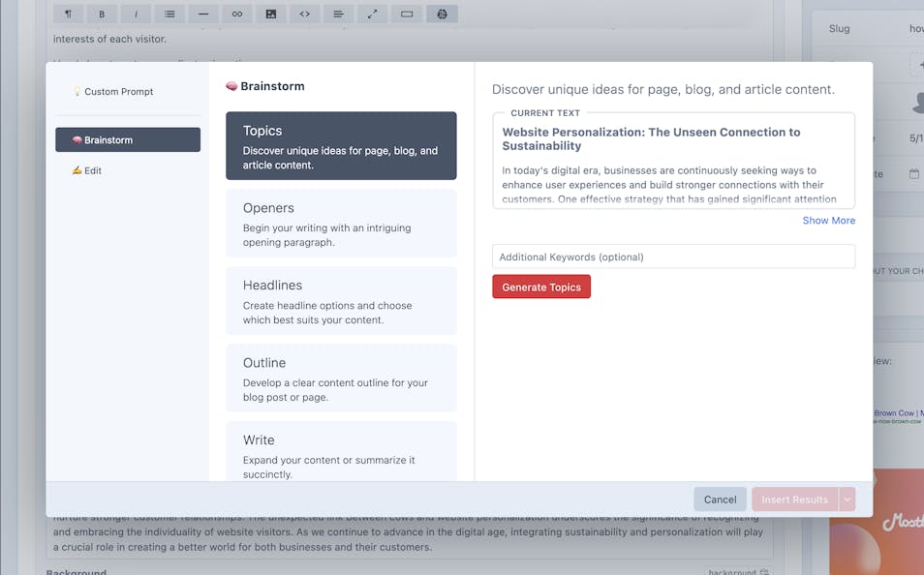Insert a link using the chain icon
The height and width of the screenshot is (575, 924).
click(x=237, y=15)
